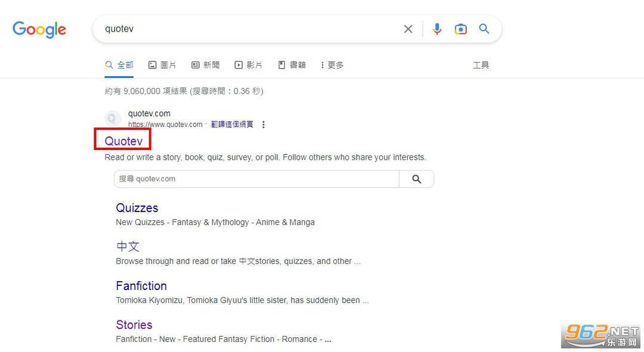Image resolution: width=644 pixels, height=352 pixels.
Task: Click the quotev.com site name text
Action: click(149, 113)
